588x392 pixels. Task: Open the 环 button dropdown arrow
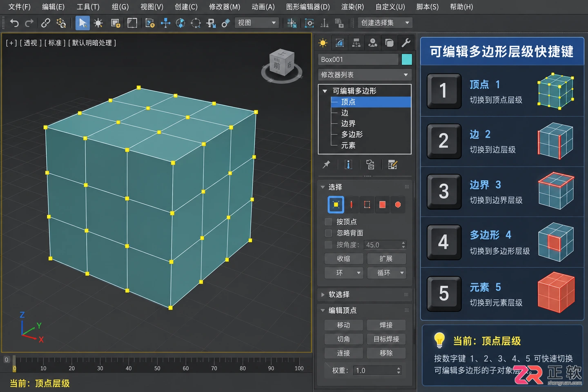(x=359, y=273)
